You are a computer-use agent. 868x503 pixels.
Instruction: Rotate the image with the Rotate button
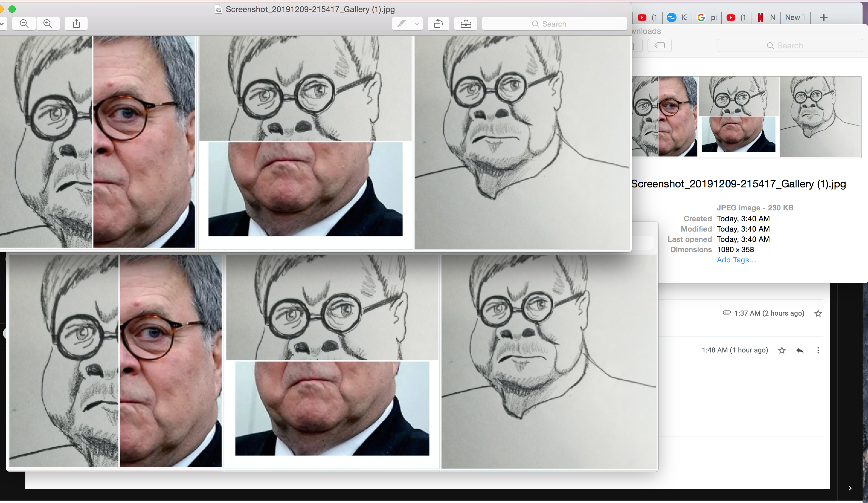[438, 24]
